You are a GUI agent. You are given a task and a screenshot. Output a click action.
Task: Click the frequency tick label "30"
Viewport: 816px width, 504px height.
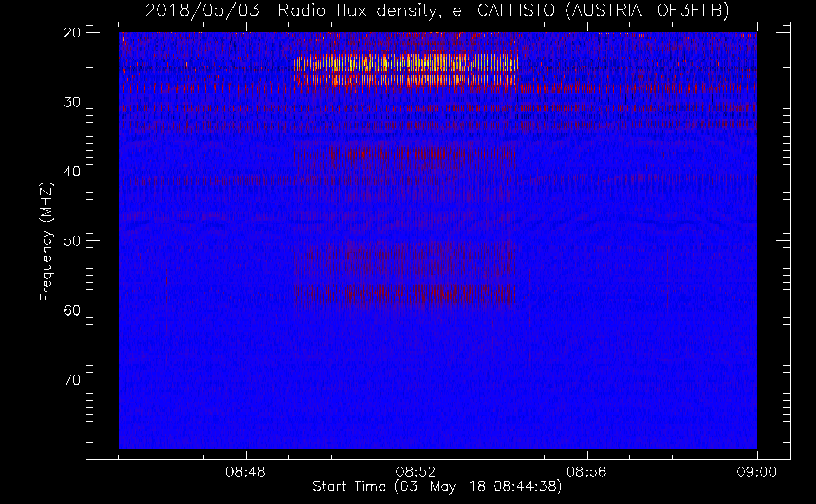click(x=72, y=102)
